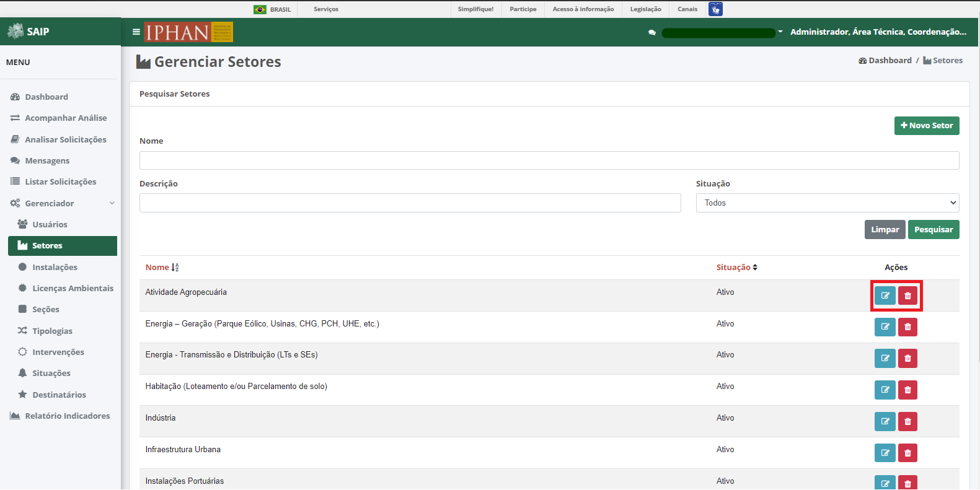
Task: Click the Setores breadcrumb
Action: (x=943, y=60)
